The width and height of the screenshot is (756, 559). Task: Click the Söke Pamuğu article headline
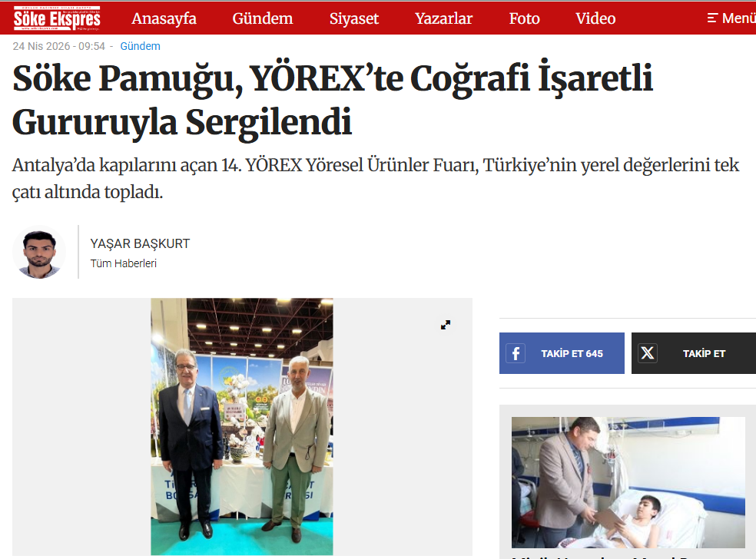coord(333,100)
